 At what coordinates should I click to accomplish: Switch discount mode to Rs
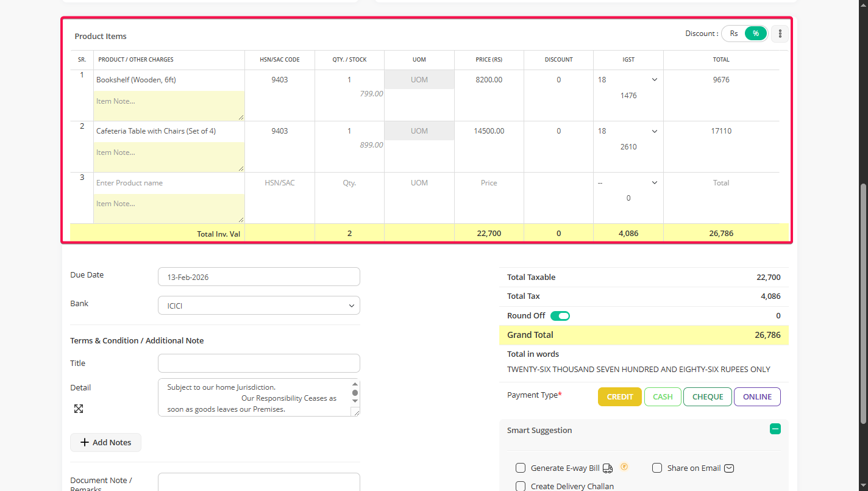pyautogui.click(x=734, y=34)
